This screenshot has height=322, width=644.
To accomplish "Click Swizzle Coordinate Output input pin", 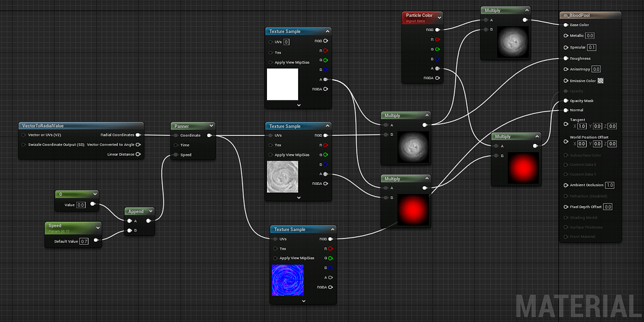I will coord(24,144).
